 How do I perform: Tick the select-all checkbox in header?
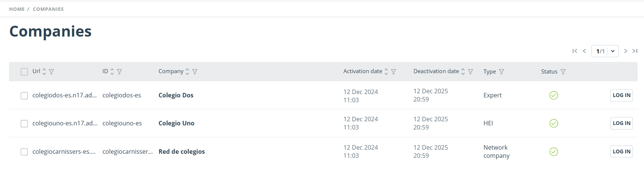[24, 72]
